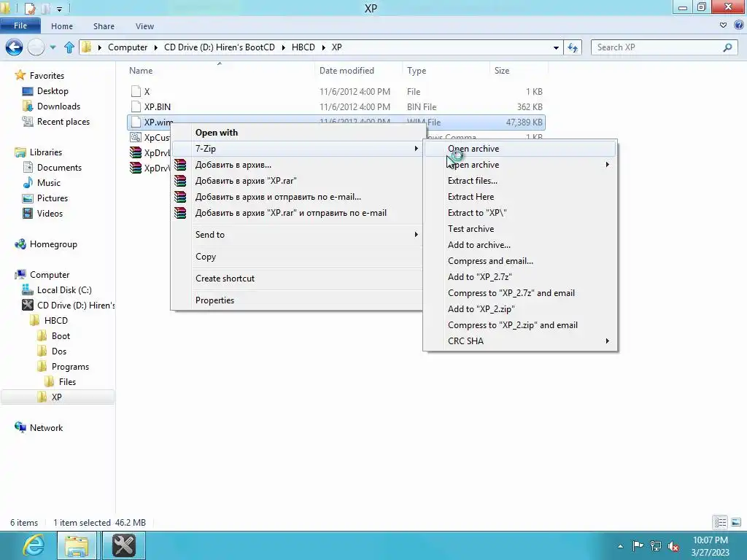747x560 pixels.
Task: Expand Send to submenu
Action: pyautogui.click(x=297, y=235)
